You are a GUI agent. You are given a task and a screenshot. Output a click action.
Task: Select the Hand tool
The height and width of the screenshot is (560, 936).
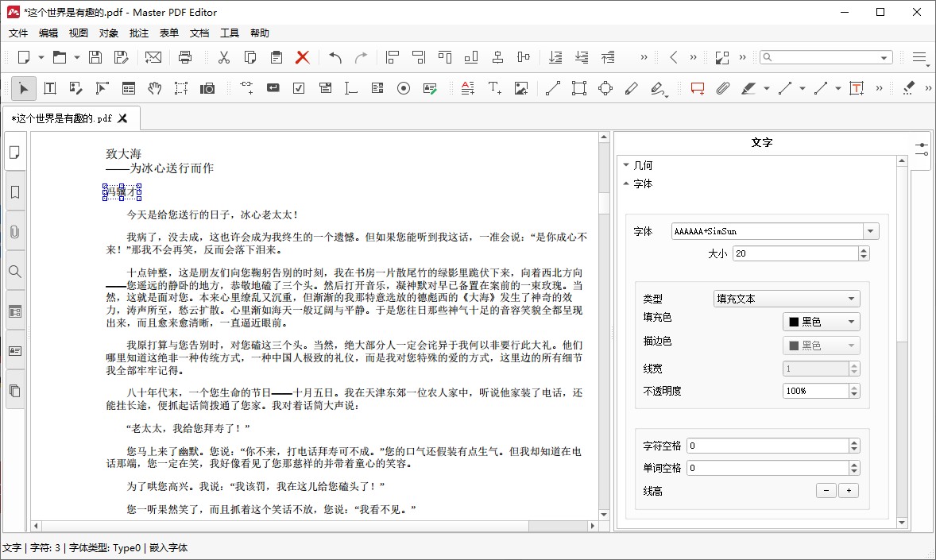(155, 88)
